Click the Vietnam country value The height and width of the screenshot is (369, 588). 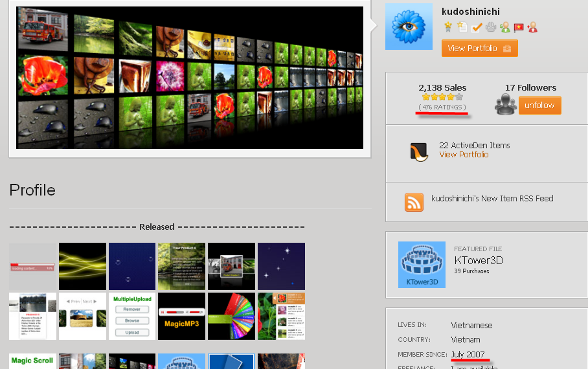coord(466,340)
